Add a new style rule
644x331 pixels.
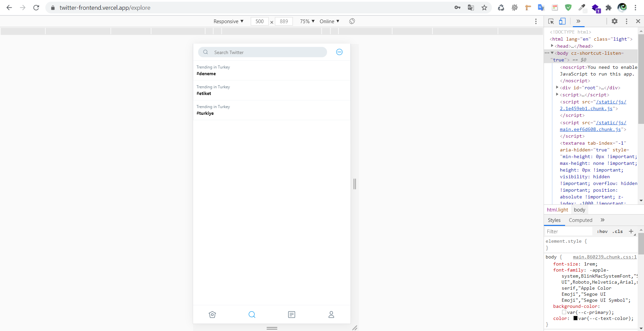(631, 231)
